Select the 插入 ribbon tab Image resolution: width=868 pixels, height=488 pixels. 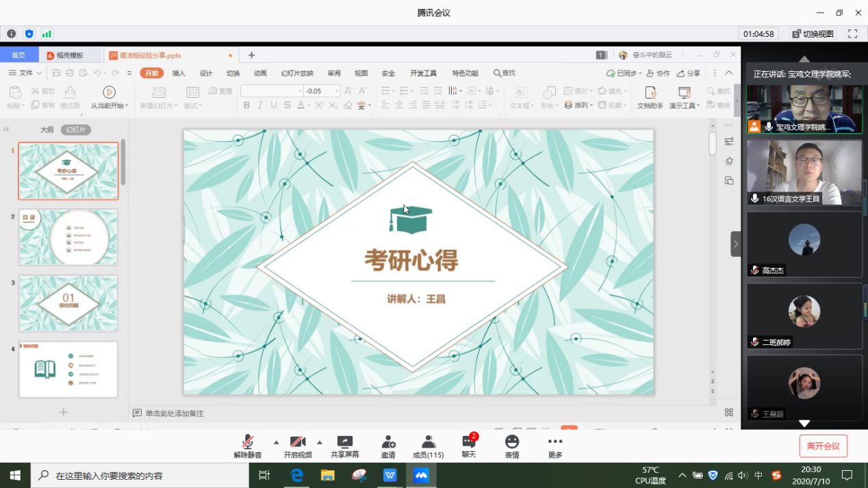click(x=179, y=73)
